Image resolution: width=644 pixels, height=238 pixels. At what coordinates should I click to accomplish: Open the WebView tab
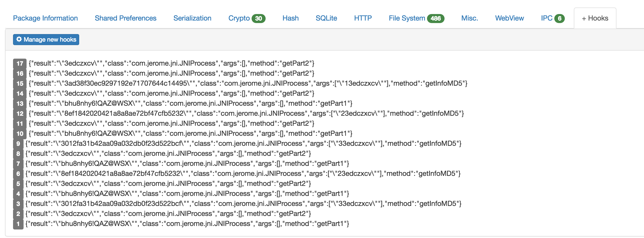[x=509, y=18]
